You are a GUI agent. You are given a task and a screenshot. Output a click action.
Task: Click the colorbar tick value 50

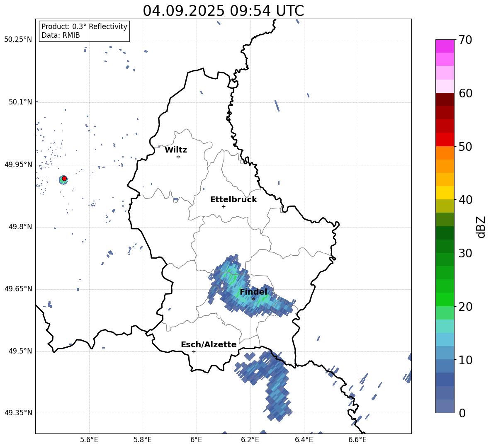pos(465,147)
